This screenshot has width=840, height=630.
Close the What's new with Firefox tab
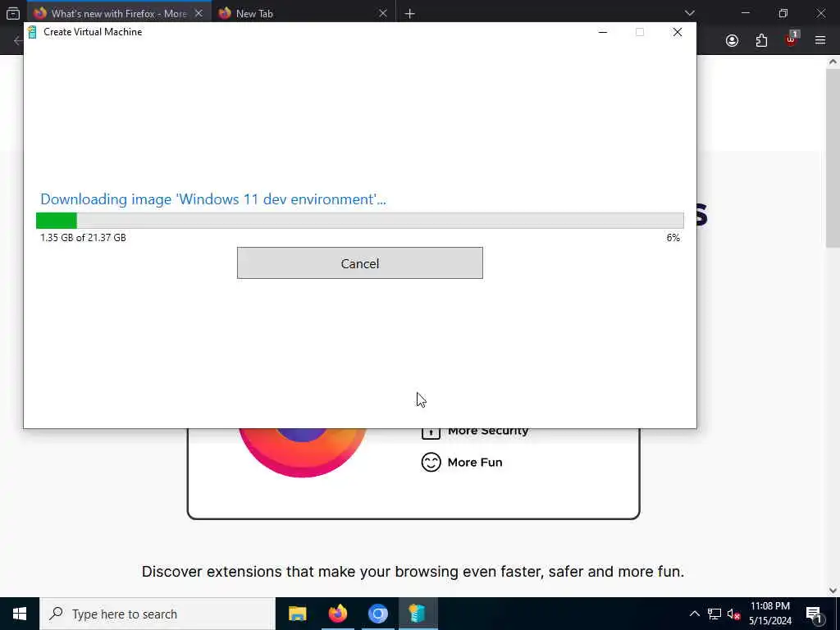coord(199,13)
